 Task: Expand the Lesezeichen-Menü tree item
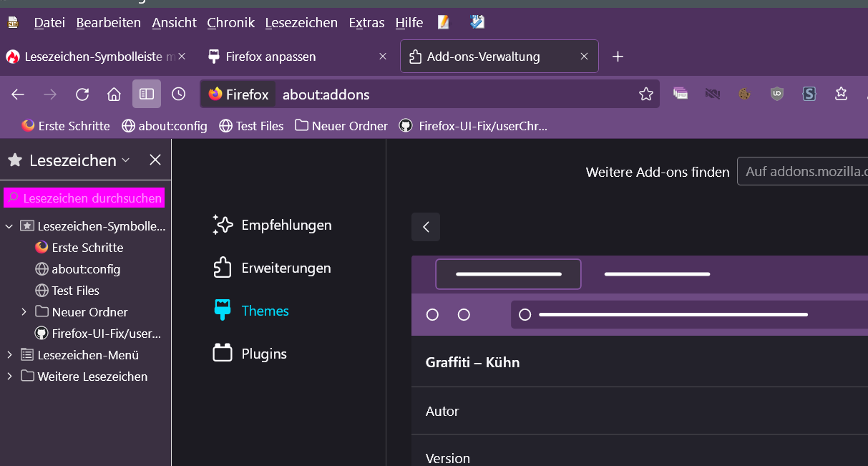point(9,355)
